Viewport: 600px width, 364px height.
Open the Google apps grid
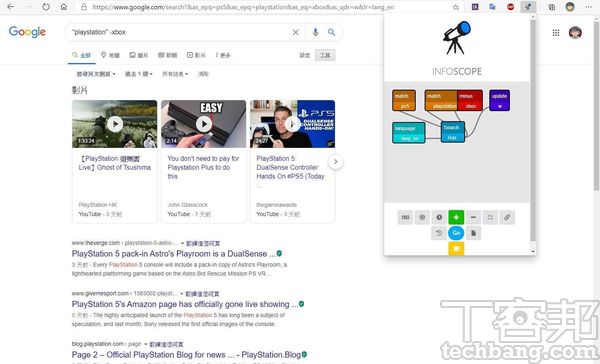[556, 33]
